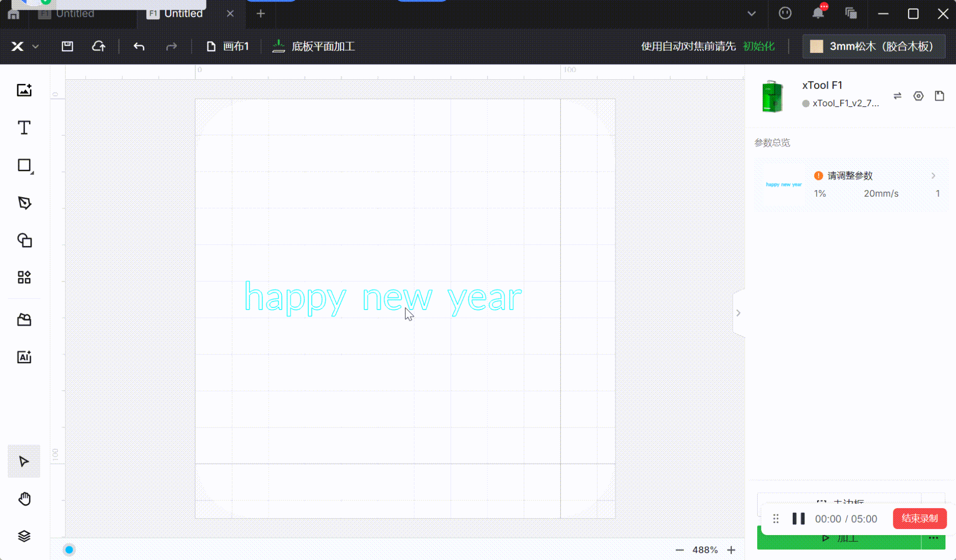Open the 3mm松木 material selector
Viewport: 956px width, 560px height.
(873, 47)
